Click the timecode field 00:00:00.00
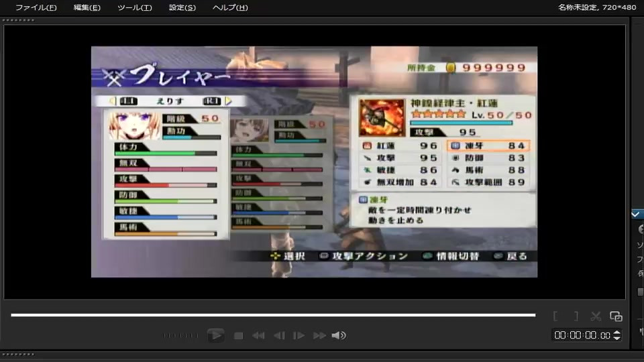 582,335
